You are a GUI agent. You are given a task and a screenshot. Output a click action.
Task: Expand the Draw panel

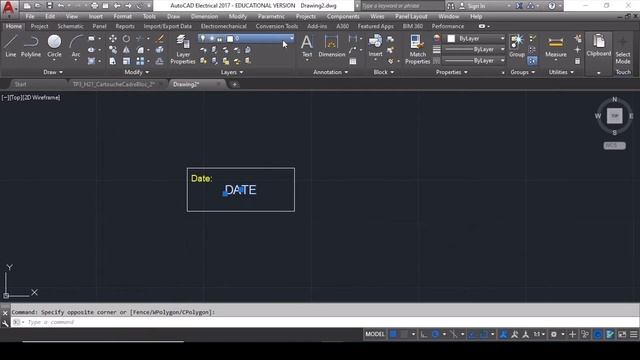53,72
